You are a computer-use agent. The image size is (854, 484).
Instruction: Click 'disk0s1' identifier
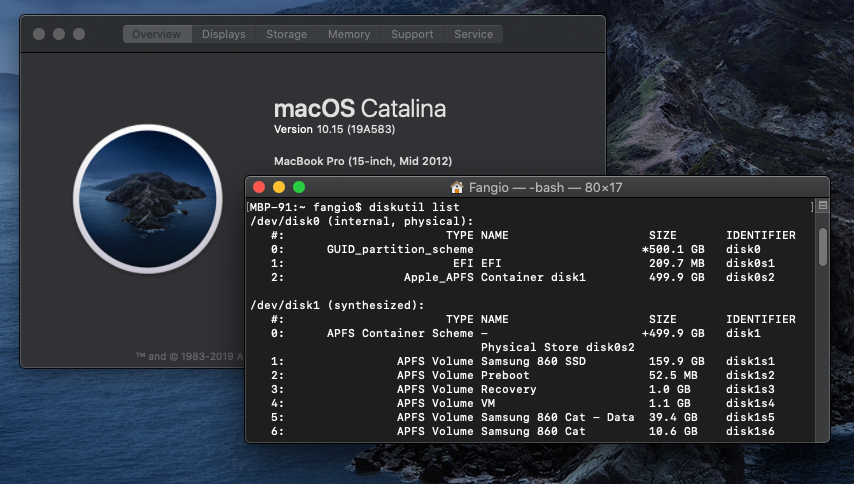(x=751, y=264)
